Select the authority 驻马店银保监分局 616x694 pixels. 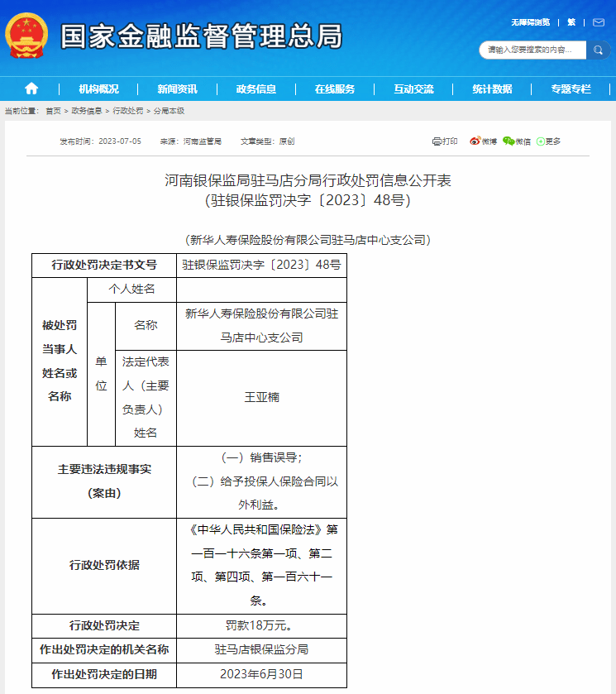pyautogui.click(x=261, y=649)
